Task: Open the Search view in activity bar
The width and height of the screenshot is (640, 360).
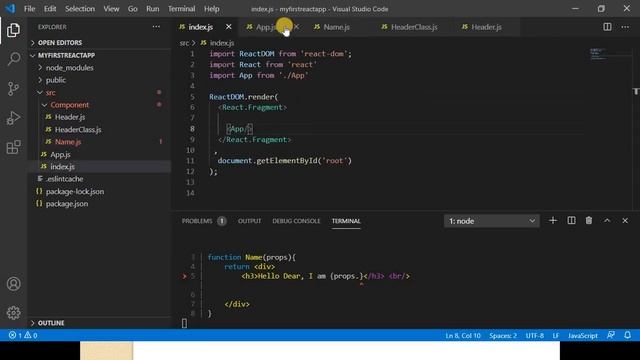Action: point(13,59)
